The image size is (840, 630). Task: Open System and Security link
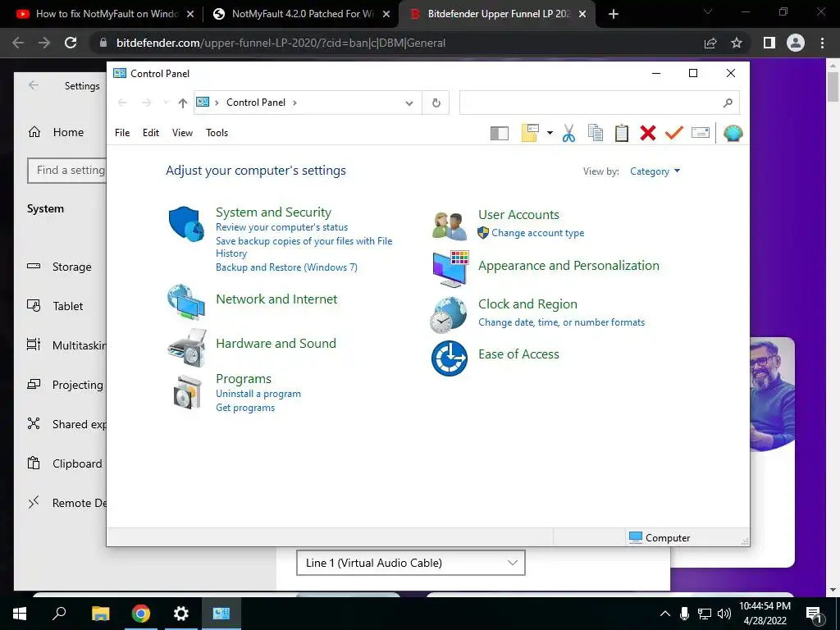coord(273,212)
